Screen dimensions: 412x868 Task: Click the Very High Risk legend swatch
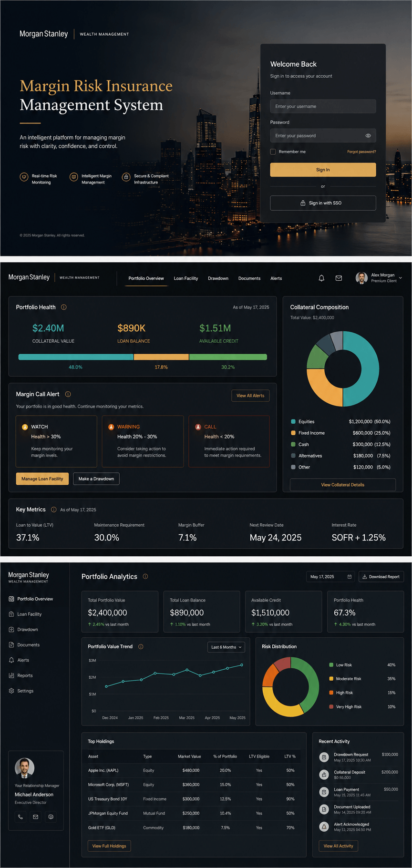tap(331, 707)
